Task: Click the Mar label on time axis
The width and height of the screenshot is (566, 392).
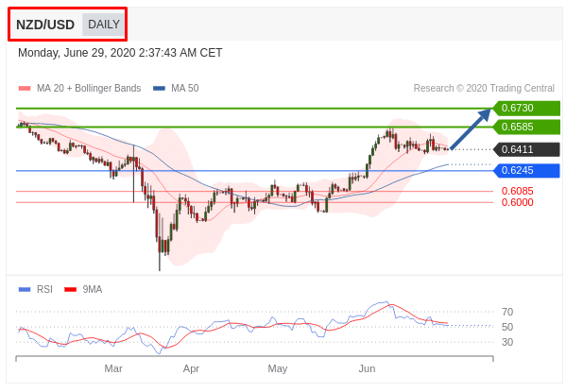Action: point(113,368)
